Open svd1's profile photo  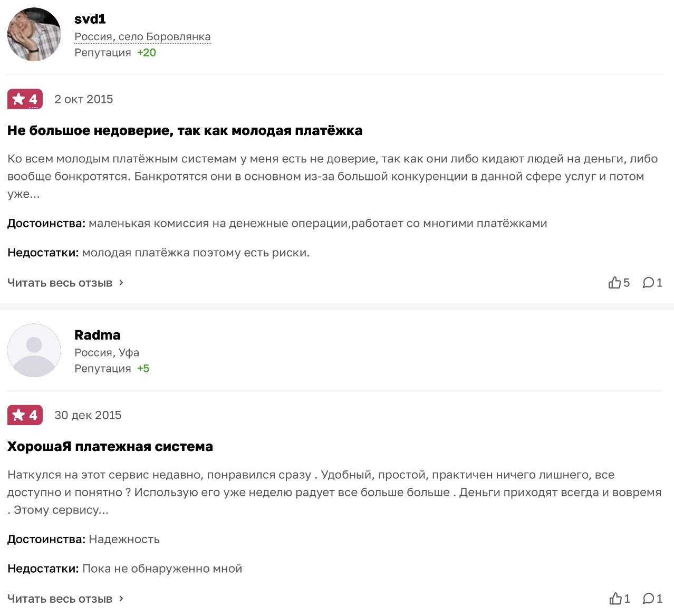(34, 34)
